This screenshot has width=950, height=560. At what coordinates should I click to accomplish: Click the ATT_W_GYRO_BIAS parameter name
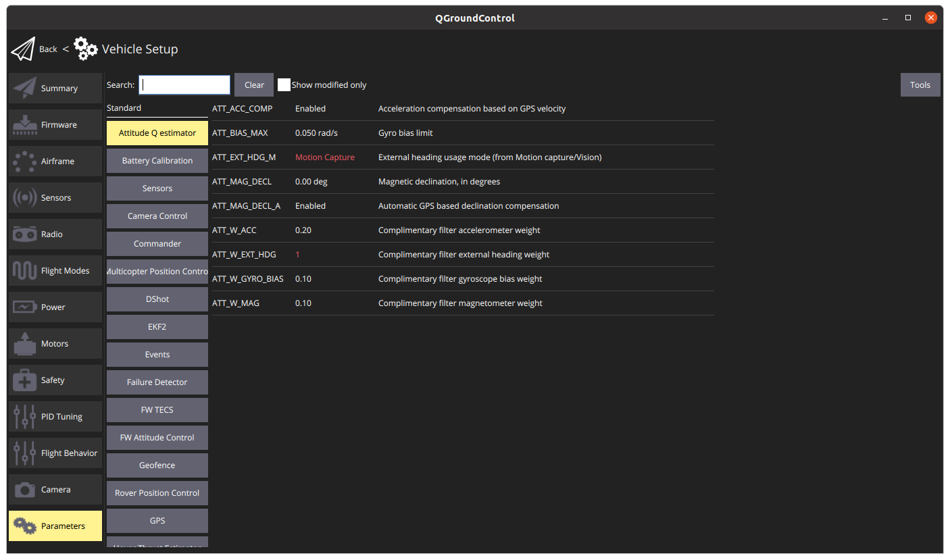248,279
